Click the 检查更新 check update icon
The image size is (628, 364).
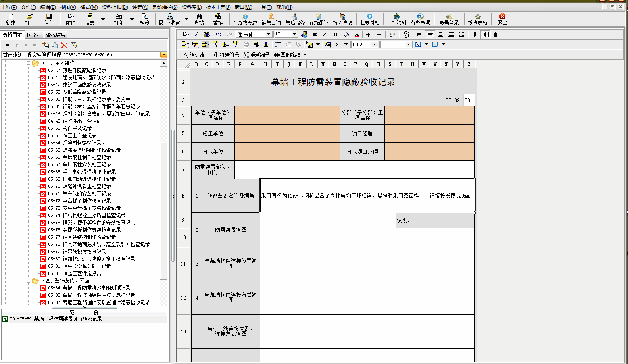[478, 19]
